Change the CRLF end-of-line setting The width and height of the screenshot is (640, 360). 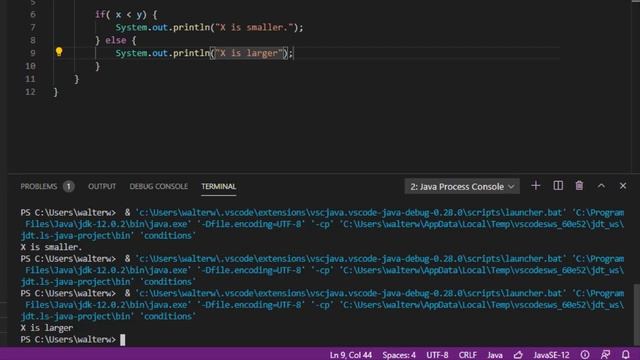tap(467, 355)
